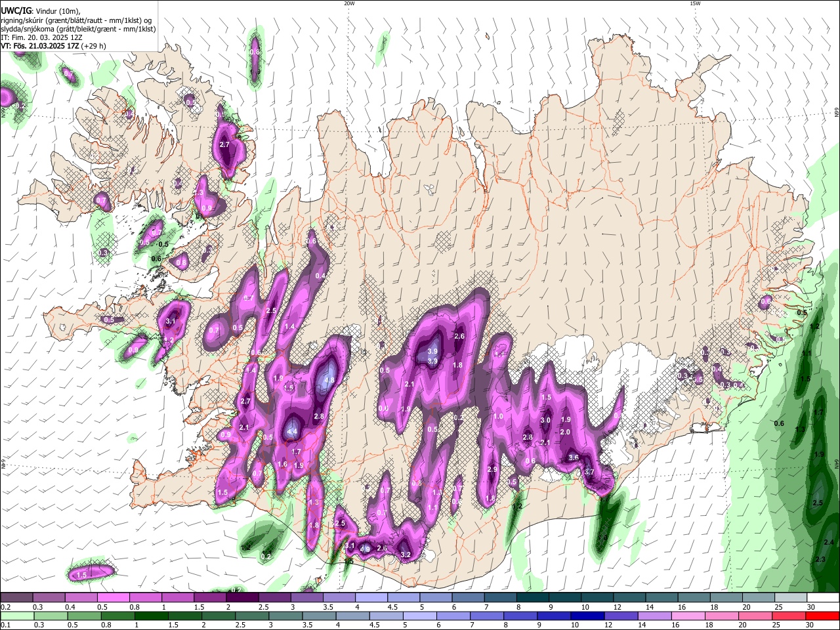Click the light lavender snow-scale swatch labeled 4
The width and height of the screenshot is (840, 630).
pos(371,598)
